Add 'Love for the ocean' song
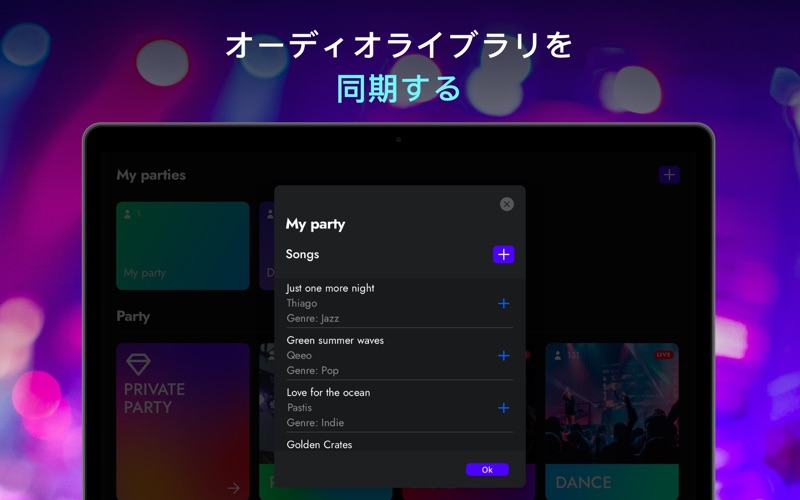 pos(504,408)
